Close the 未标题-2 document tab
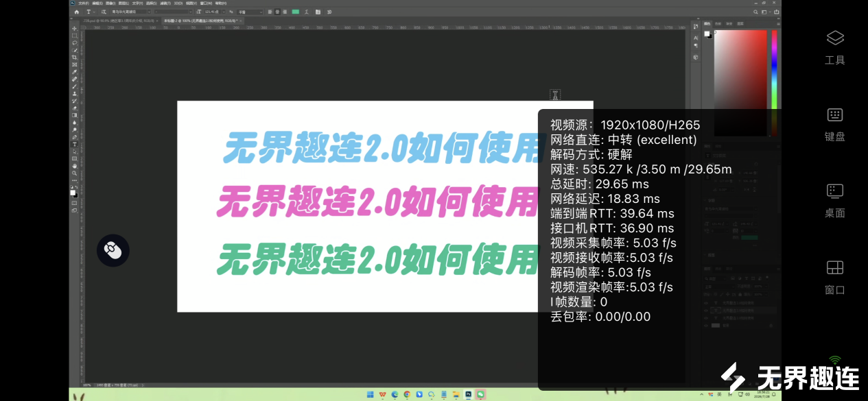 pos(240,21)
